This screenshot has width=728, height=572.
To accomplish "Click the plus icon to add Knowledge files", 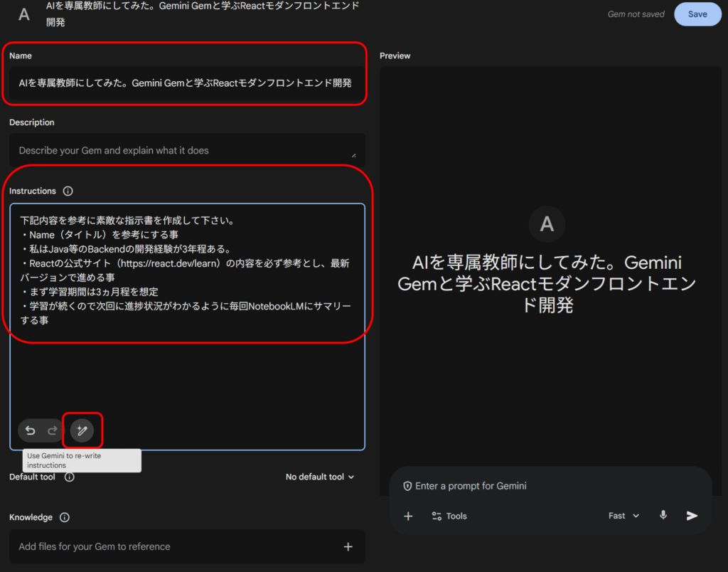I will click(x=348, y=546).
